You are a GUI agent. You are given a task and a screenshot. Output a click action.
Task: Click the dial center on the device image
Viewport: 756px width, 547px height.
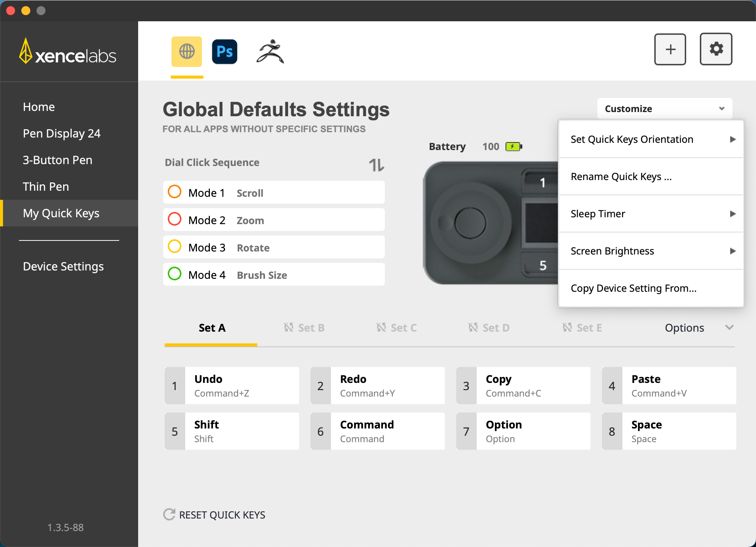point(470,223)
